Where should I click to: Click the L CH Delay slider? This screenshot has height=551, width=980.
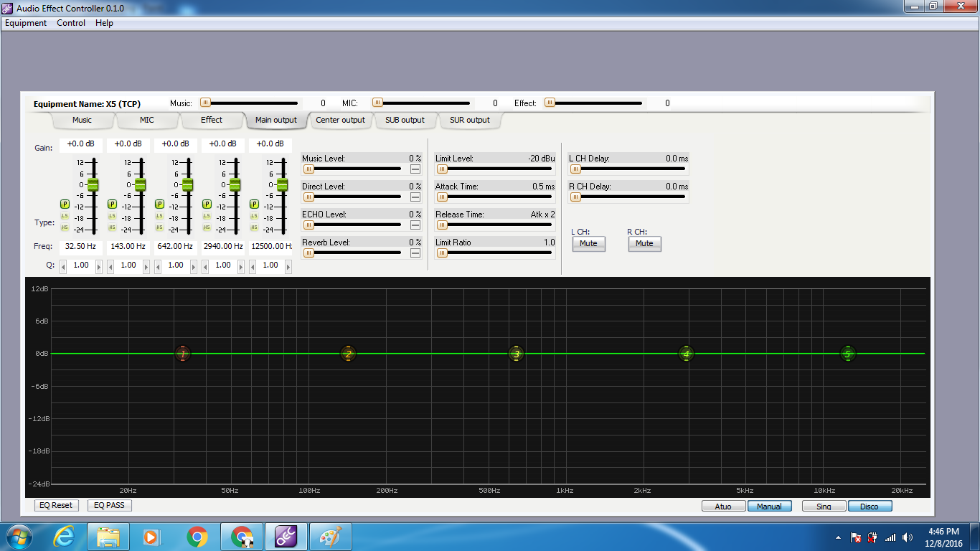pyautogui.click(x=628, y=169)
